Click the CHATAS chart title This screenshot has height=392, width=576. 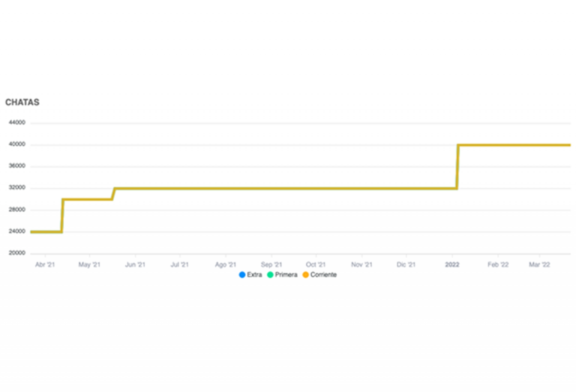tap(22, 102)
